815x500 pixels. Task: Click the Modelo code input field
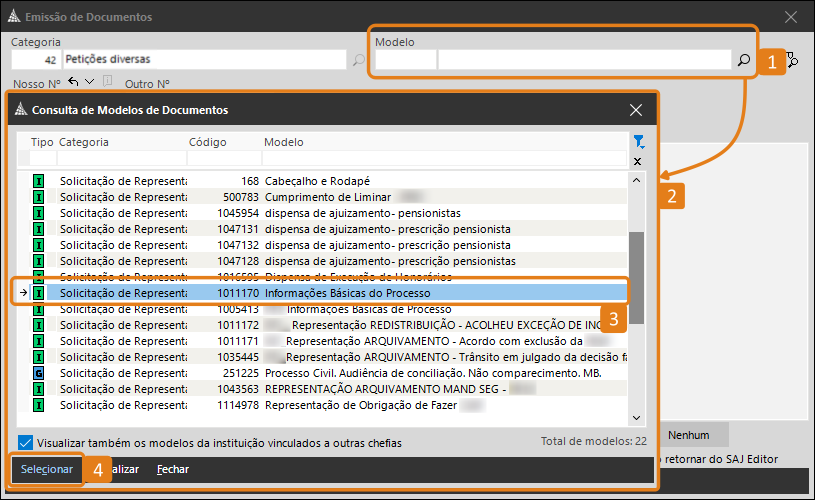(405, 60)
